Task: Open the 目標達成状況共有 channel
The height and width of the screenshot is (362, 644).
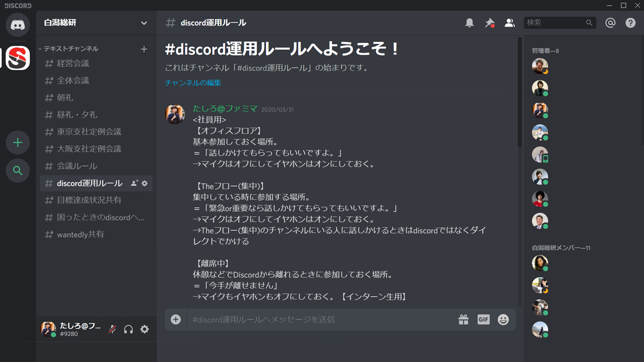Action: click(96, 200)
